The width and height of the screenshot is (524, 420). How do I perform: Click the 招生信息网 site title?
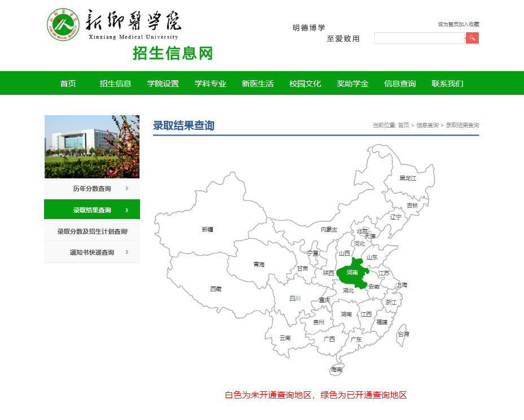tap(173, 54)
